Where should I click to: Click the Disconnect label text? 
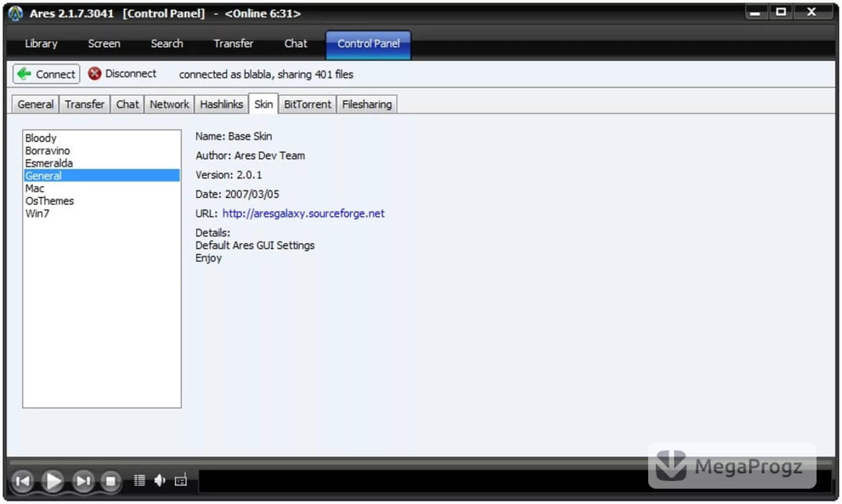pyautogui.click(x=131, y=74)
